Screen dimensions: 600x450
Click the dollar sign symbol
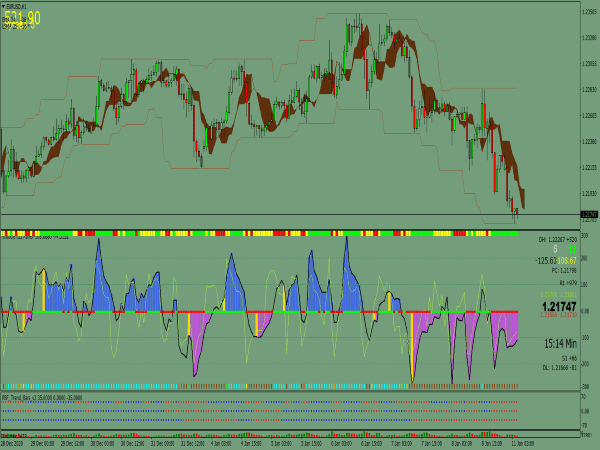click(555, 249)
